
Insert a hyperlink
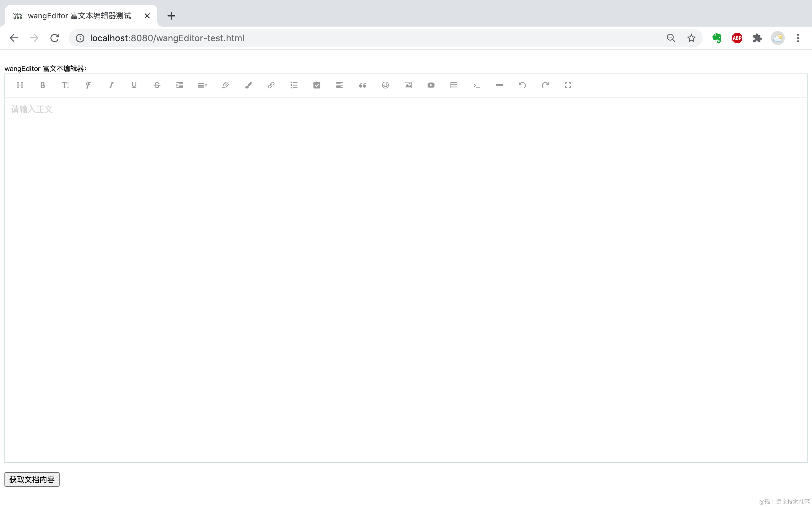(271, 85)
